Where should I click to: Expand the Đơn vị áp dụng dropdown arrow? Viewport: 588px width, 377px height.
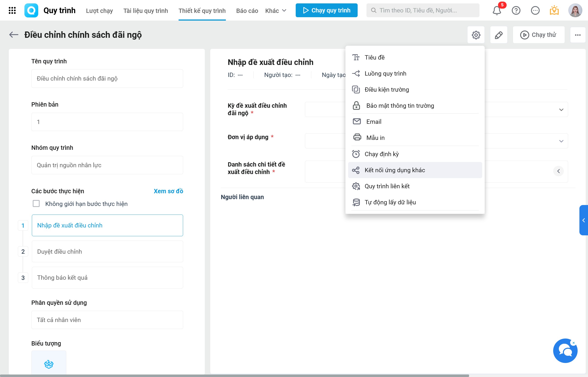coord(561,141)
